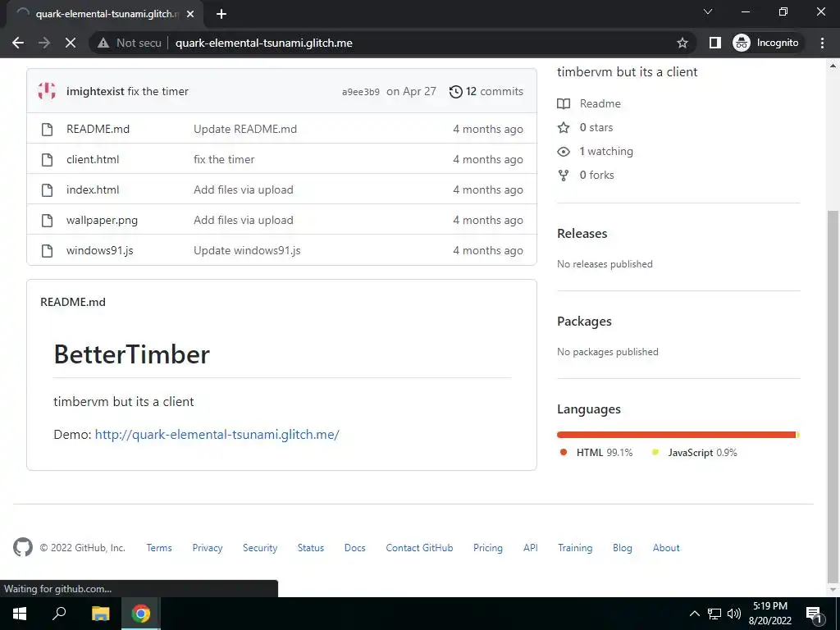Open the About footer link
The height and width of the screenshot is (630, 840).
(x=666, y=548)
